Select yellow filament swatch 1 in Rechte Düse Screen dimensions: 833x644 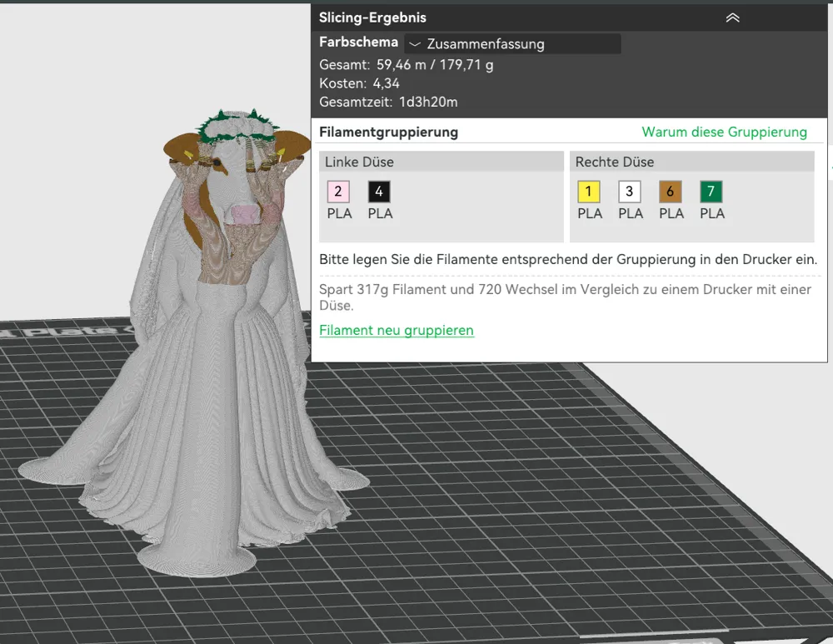click(x=589, y=192)
